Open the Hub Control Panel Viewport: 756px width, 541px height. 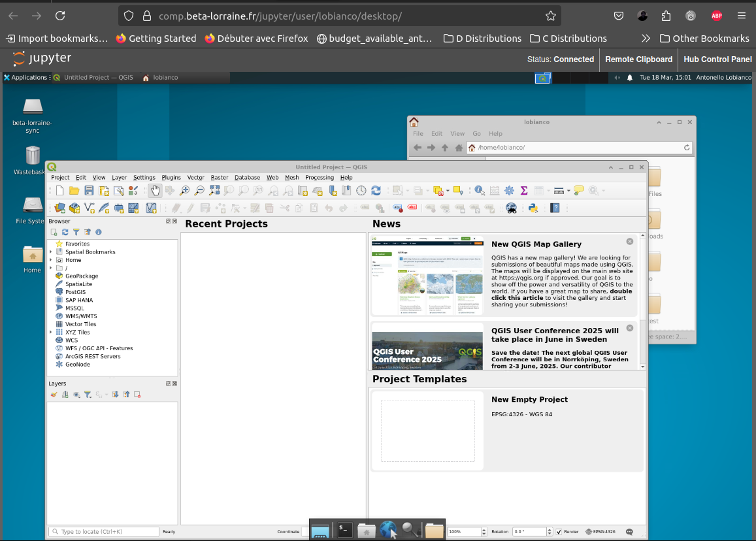pos(717,59)
